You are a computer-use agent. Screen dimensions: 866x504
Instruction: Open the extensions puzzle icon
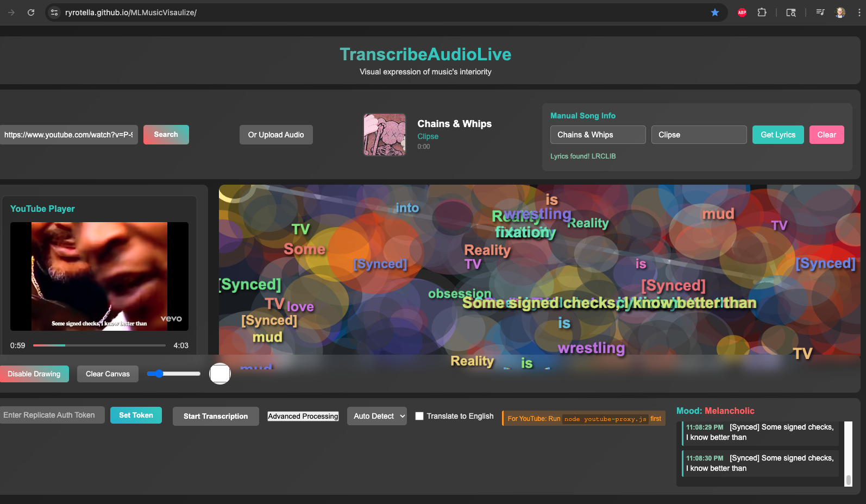pyautogui.click(x=762, y=12)
